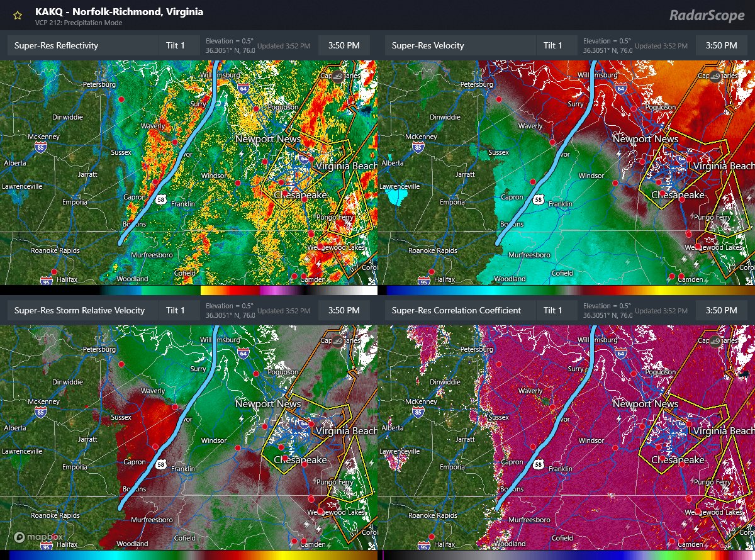
Task: Change Tilt 1 in Reflectivity pane
Action: point(179,45)
